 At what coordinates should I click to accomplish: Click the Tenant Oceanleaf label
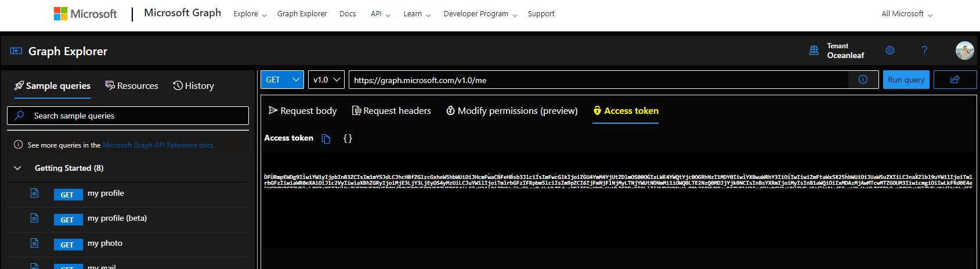(x=845, y=51)
